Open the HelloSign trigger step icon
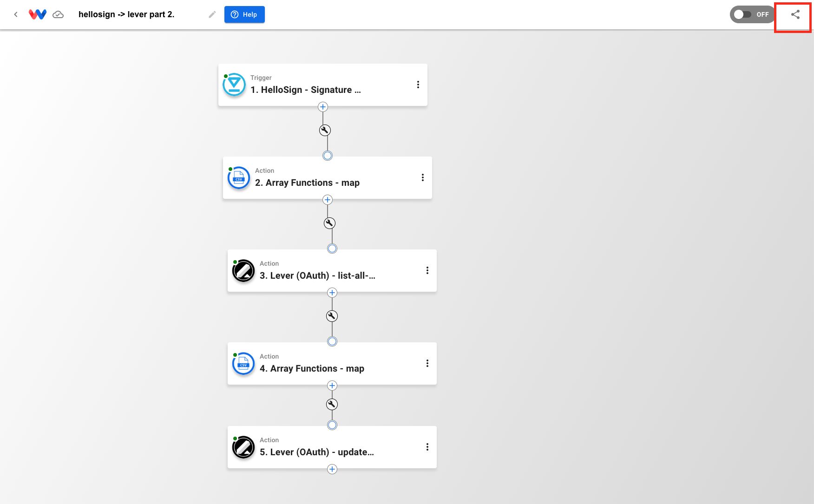Viewport: 814px width, 504px height. tap(234, 85)
